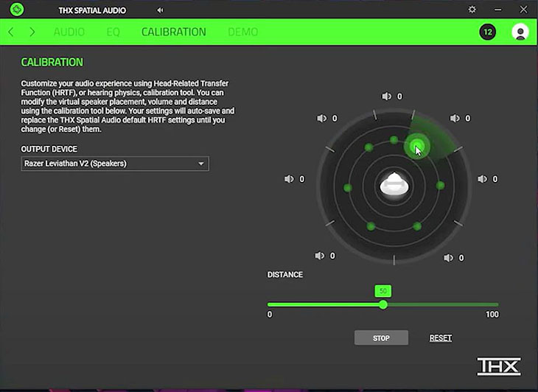Image resolution: width=538 pixels, height=392 pixels.
Task: Click the left side speaker volume value 0
Action: point(302,179)
